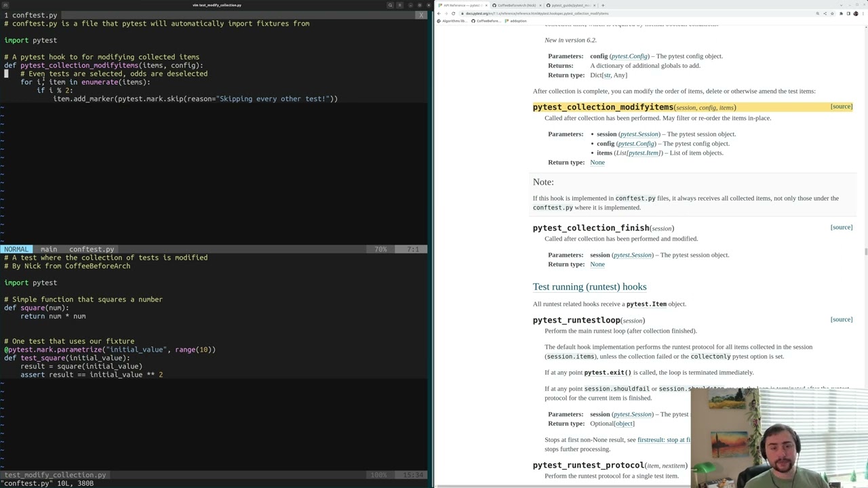Click the Test running (runtest) hooks heading
This screenshot has height=488, width=868.
(x=589, y=287)
